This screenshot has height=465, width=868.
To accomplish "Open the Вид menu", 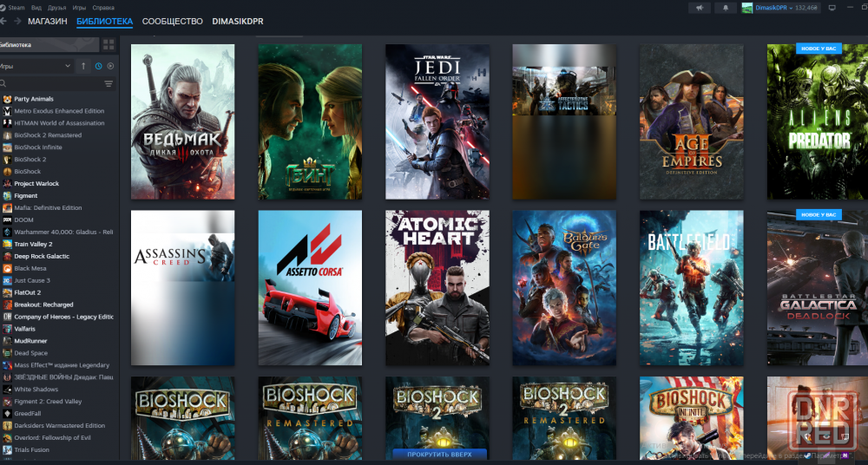I will [36, 8].
